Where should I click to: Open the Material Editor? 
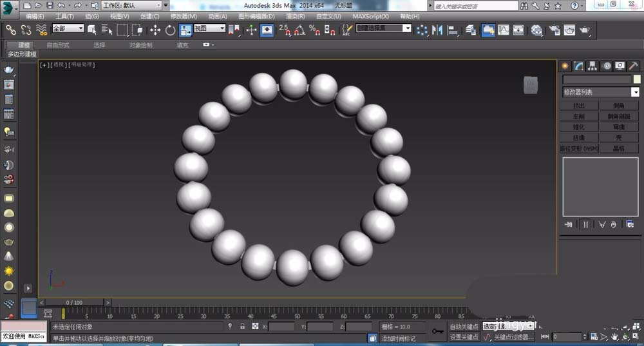click(536, 30)
